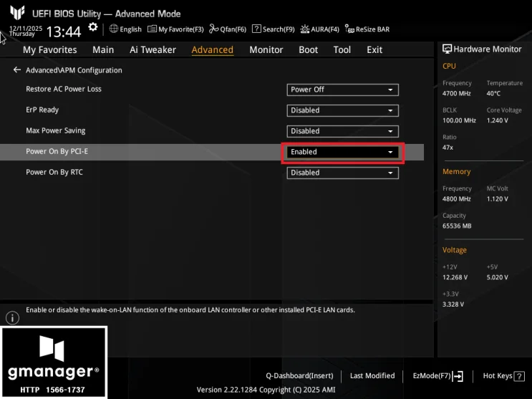The width and height of the screenshot is (532, 399).
Task: Open the Tool tab
Action: point(342,50)
